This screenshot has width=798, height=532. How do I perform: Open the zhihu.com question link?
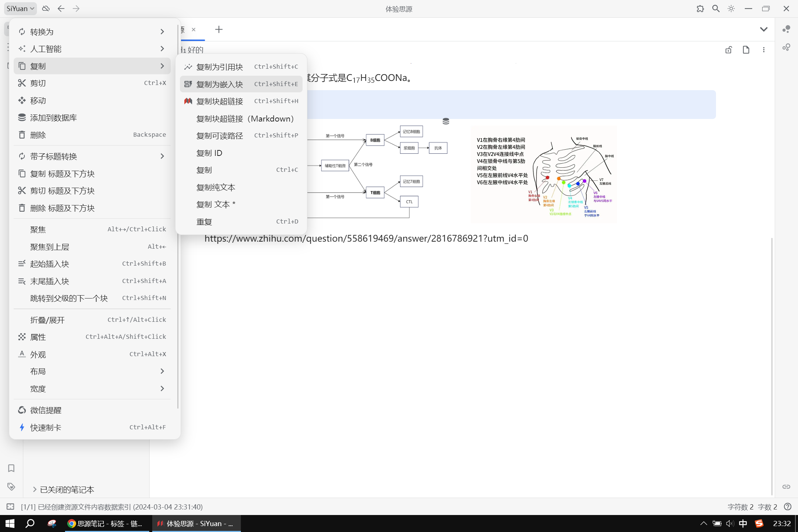[366, 239]
